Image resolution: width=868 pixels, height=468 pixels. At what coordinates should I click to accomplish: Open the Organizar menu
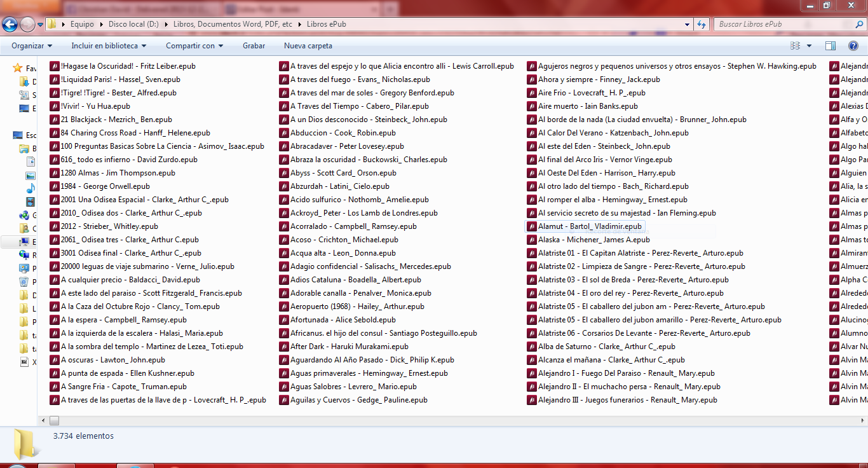coord(32,46)
